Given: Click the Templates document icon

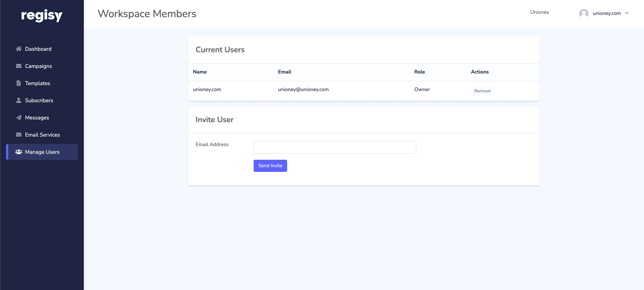Looking at the screenshot, I should [18, 83].
